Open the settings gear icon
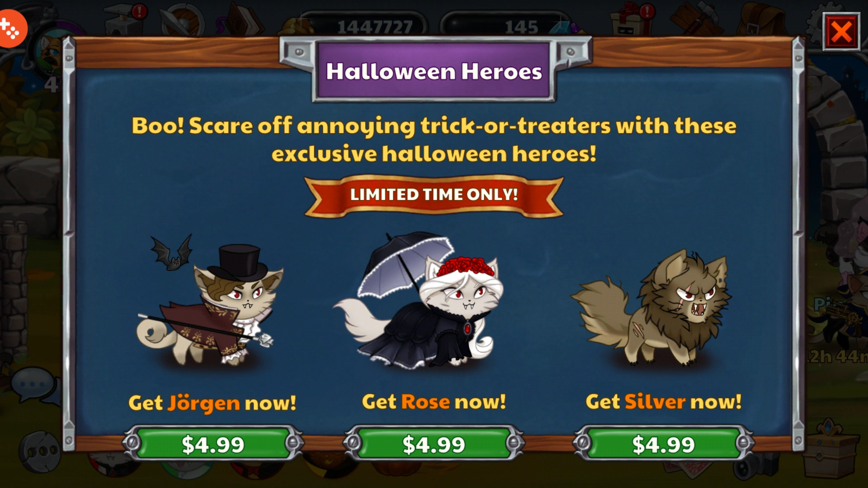The image size is (868, 488). (x=814, y=18)
